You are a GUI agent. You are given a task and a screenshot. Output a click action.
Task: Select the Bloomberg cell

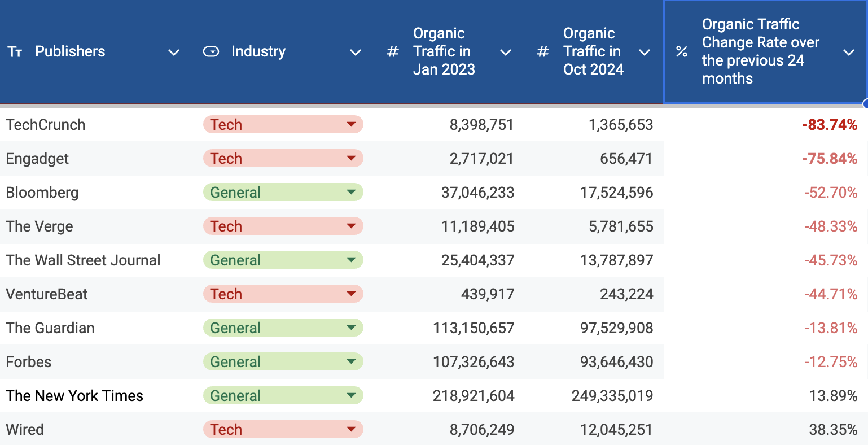(x=98, y=192)
